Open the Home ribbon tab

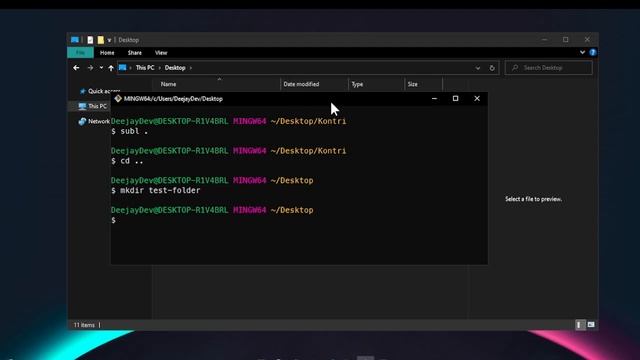[x=107, y=53]
